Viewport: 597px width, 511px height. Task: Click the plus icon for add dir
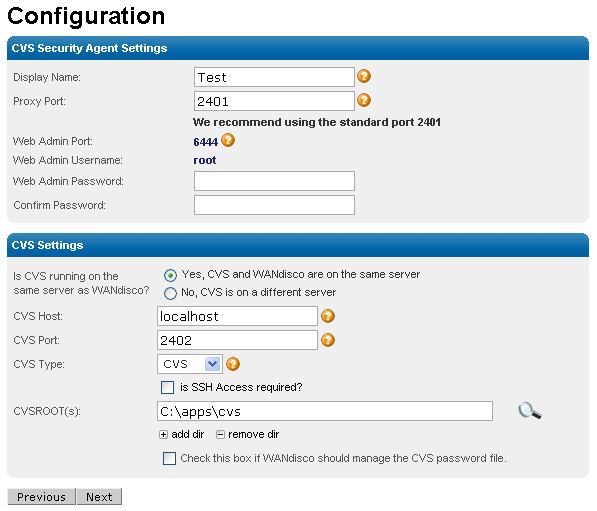(x=163, y=434)
